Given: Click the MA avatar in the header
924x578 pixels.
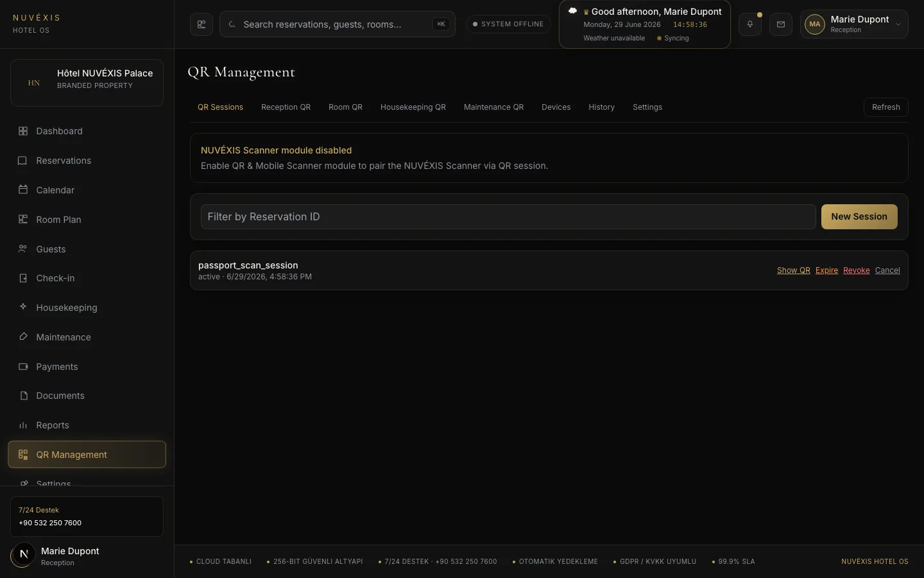Looking at the screenshot, I should pos(815,24).
